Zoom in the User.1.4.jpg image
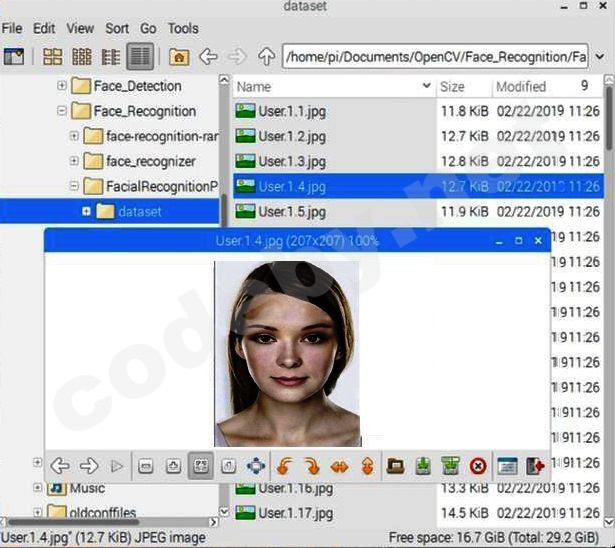615x548 pixels. (x=173, y=466)
